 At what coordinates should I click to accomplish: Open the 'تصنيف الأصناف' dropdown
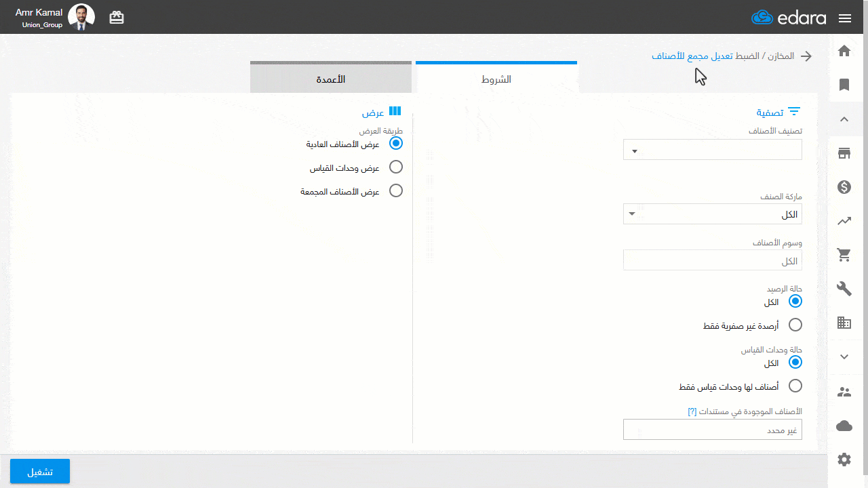tap(712, 150)
